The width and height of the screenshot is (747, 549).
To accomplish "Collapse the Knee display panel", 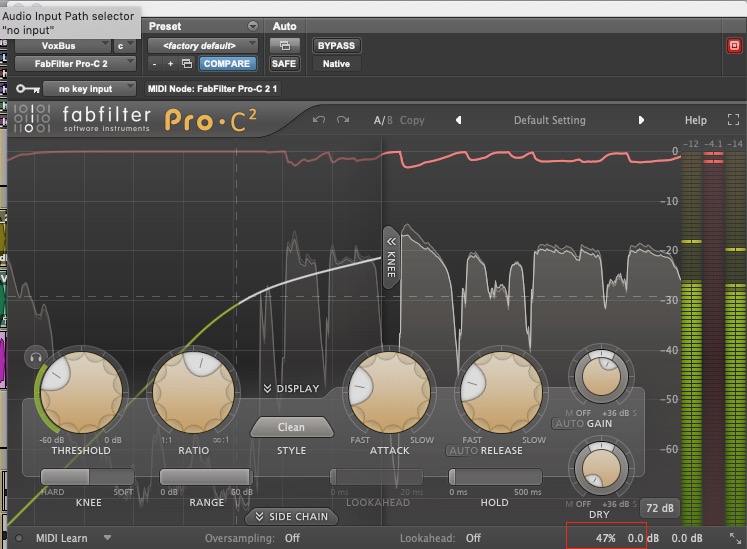I will coord(391,257).
